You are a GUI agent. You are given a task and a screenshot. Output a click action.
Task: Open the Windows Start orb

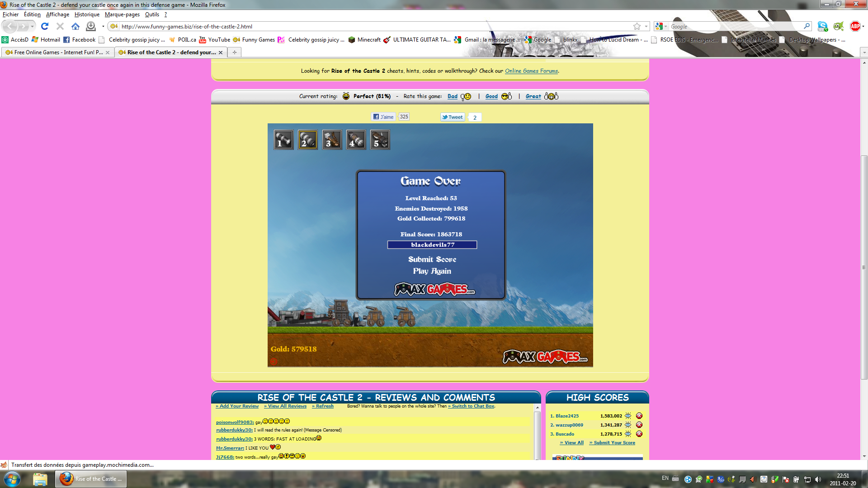pos(12,479)
